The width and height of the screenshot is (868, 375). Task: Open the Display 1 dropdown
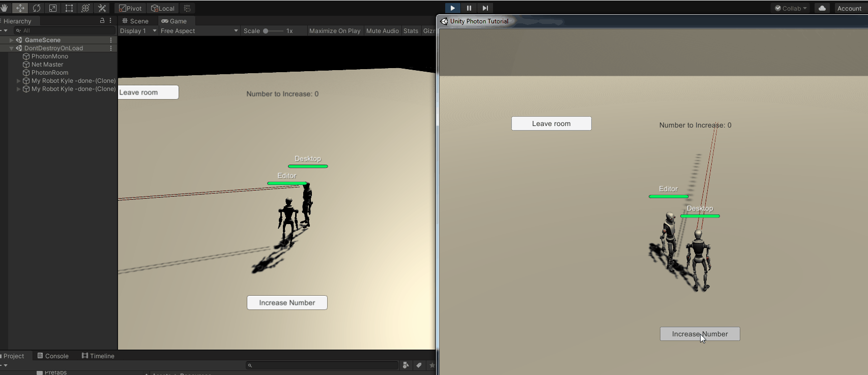click(138, 31)
